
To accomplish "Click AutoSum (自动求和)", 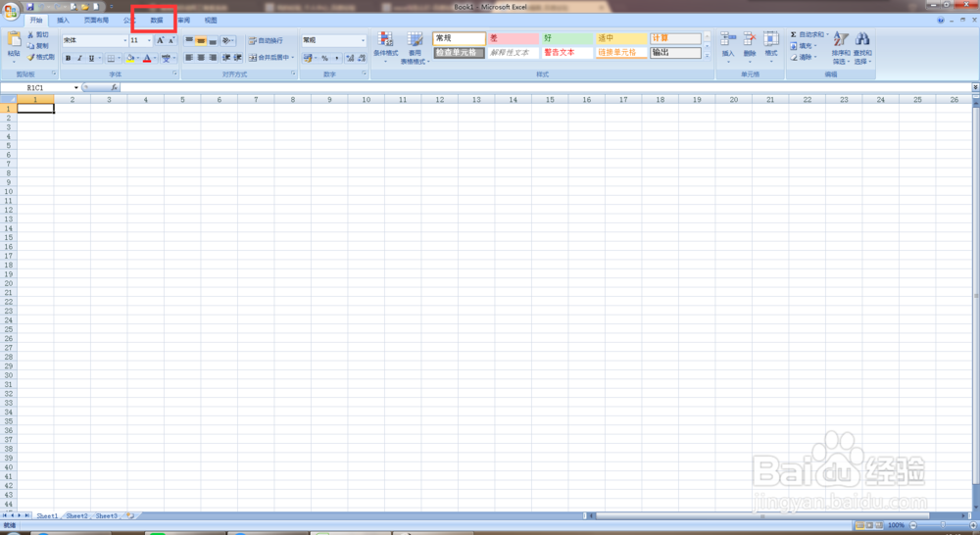I will click(x=808, y=35).
